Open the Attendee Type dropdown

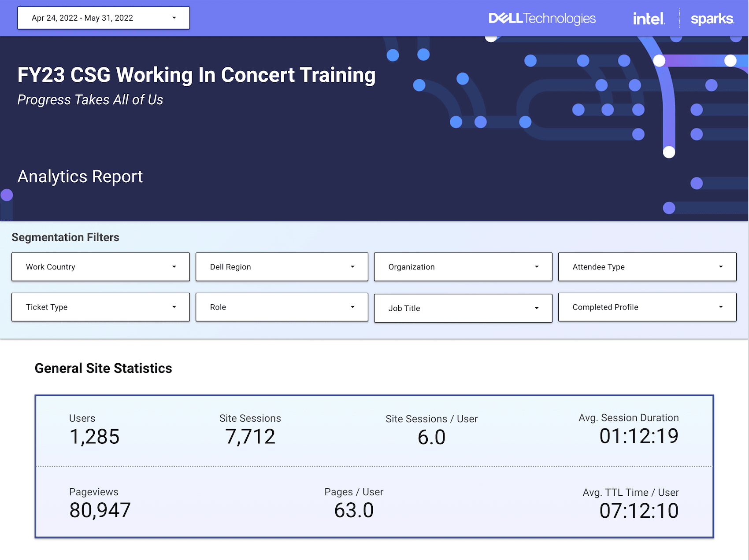pos(647,267)
